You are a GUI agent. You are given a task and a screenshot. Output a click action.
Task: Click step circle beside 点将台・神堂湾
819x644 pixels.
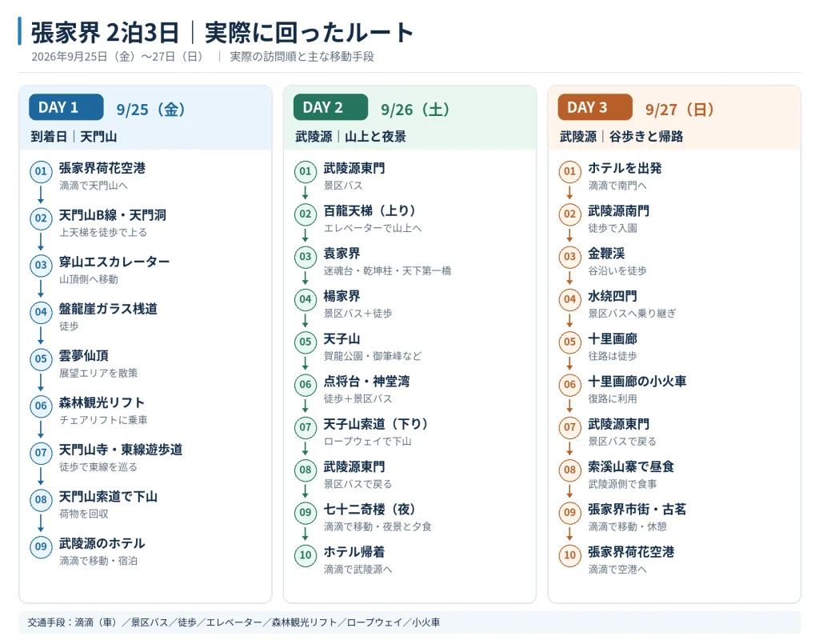[x=306, y=385]
